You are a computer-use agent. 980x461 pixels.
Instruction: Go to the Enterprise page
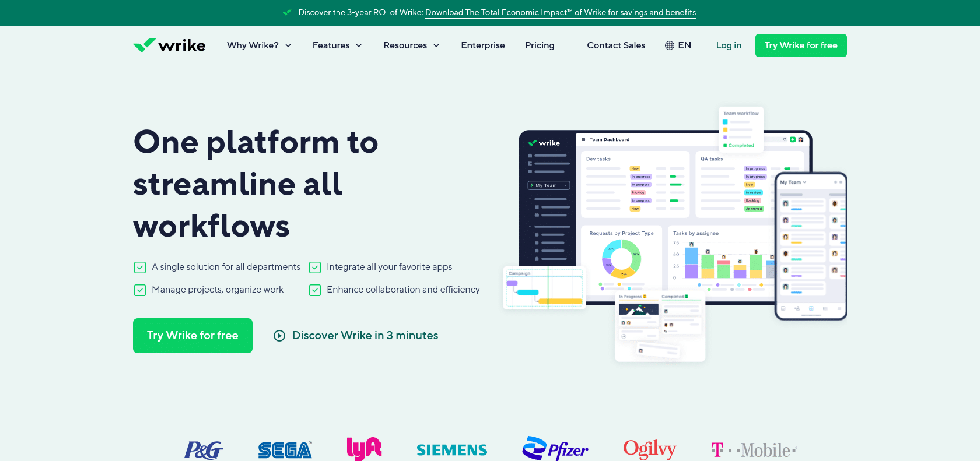483,45
